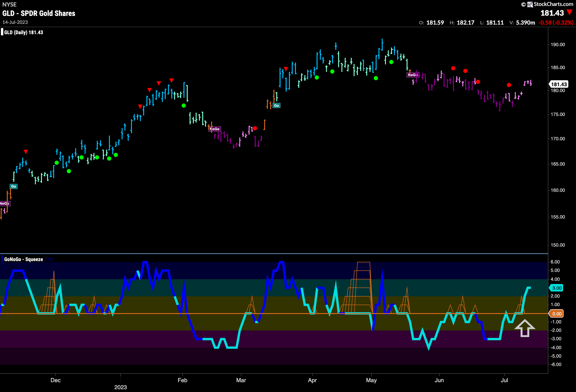
Task: Click the Jul month label on time axis
Action: (504, 380)
